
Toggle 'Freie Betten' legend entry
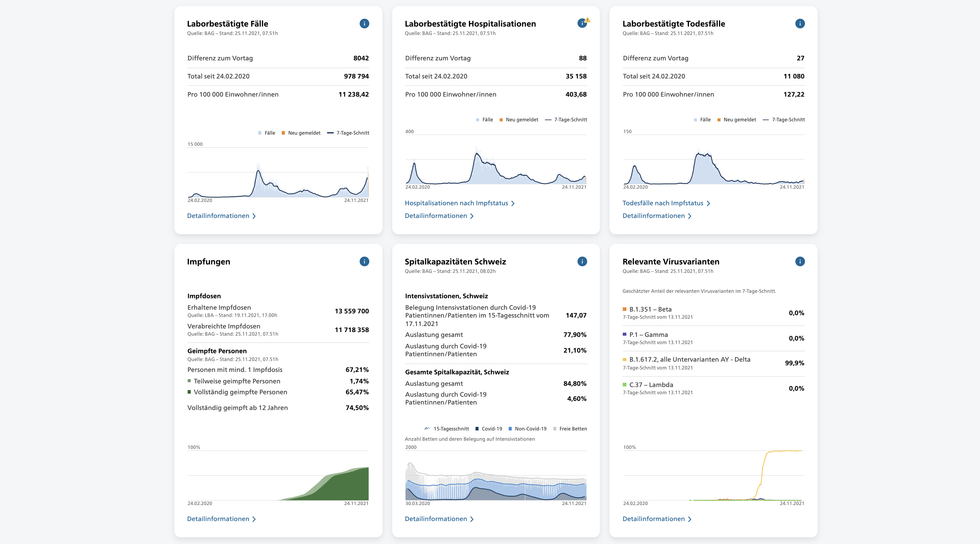(x=570, y=429)
